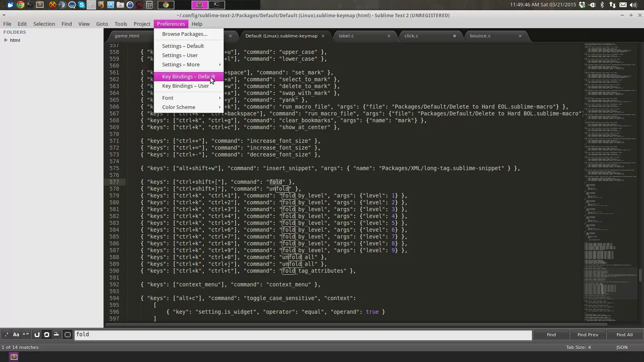Close the bounce.c tab
This screenshot has height=362, width=644.
pos(520,36)
